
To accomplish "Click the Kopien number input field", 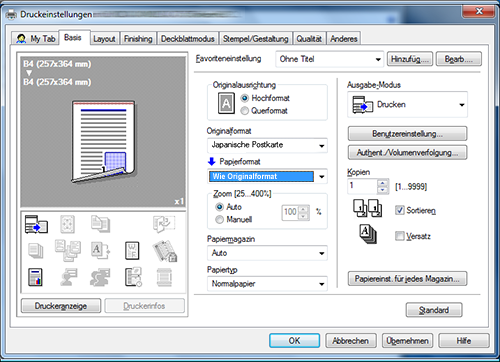I will 363,186.
